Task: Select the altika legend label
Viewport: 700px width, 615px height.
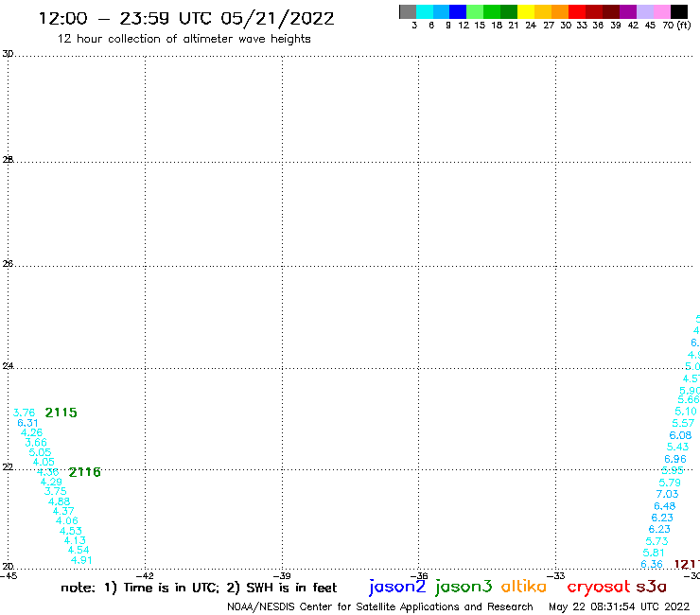Action: click(x=524, y=586)
